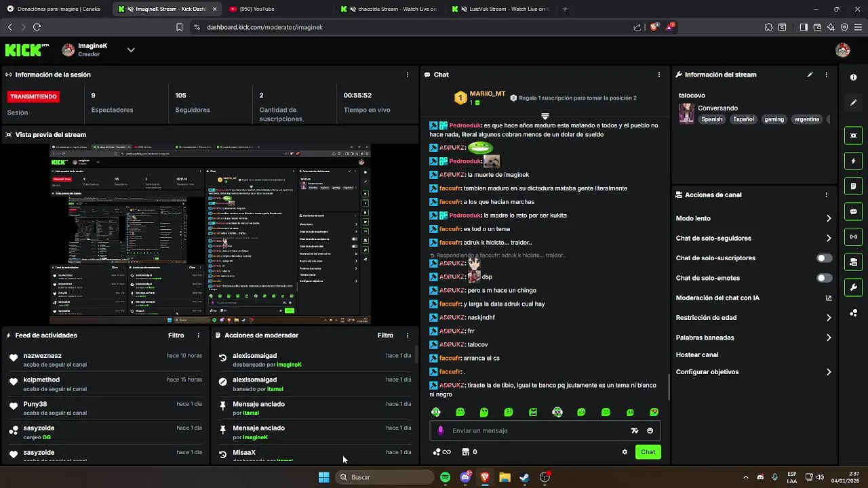Toggle the channel actions panel sidebar icon
The height and width of the screenshot is (488, 868).
click(853, 262)
